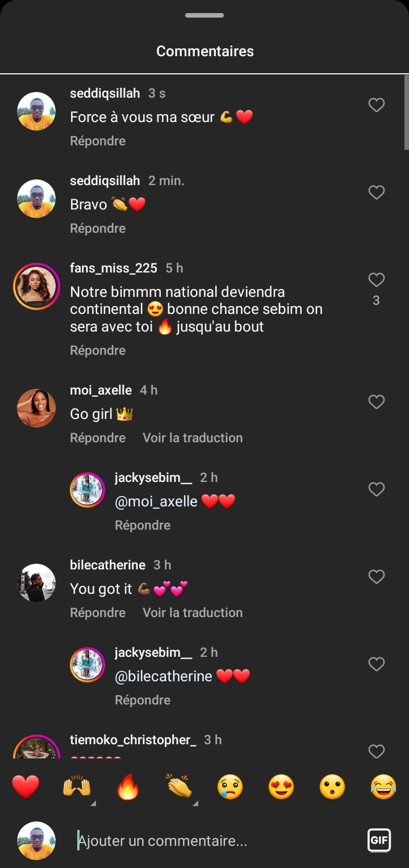Insert the laughing tears emoji
This screenshot has width=409, height=868.
pos(383,787)
